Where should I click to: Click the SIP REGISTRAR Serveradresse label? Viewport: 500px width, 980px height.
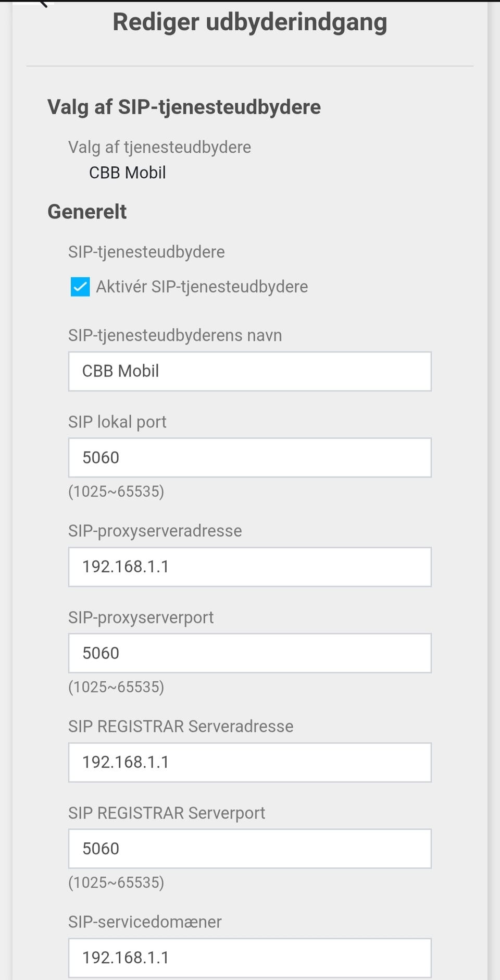tap(181, 726)
